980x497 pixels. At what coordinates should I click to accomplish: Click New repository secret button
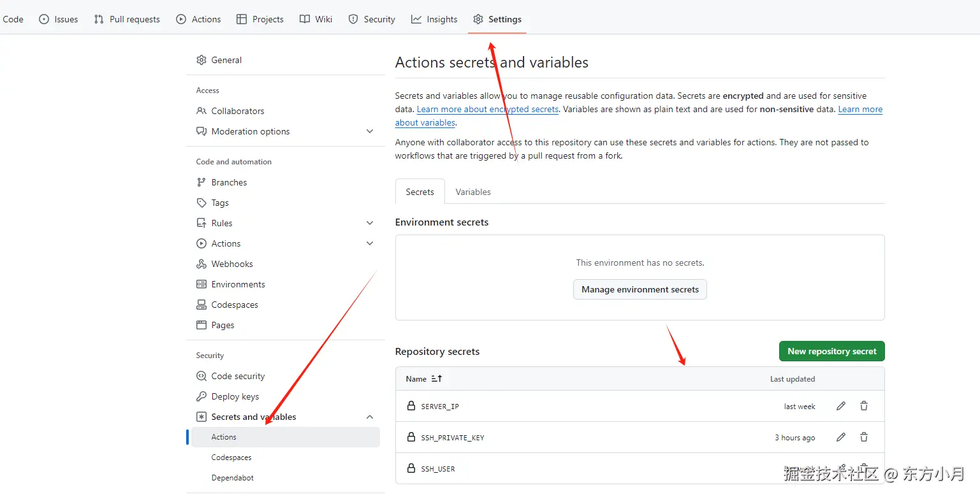(831, 351)
